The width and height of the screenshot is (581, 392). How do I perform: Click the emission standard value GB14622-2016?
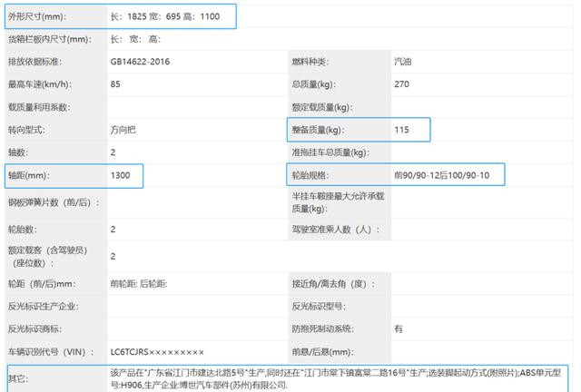click(x=140, y=62)
